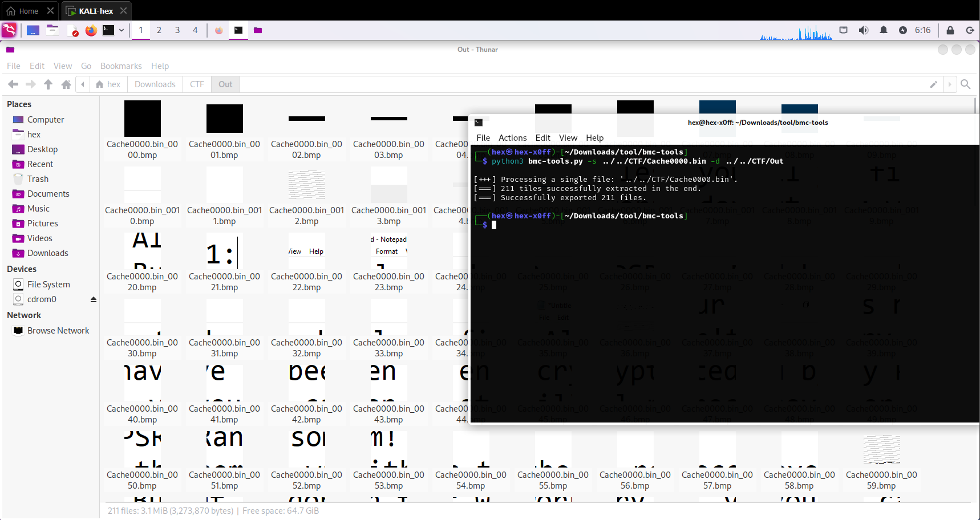Click Thunar search icon
Screen dimensions: 980x520
(x=966, y=84)
